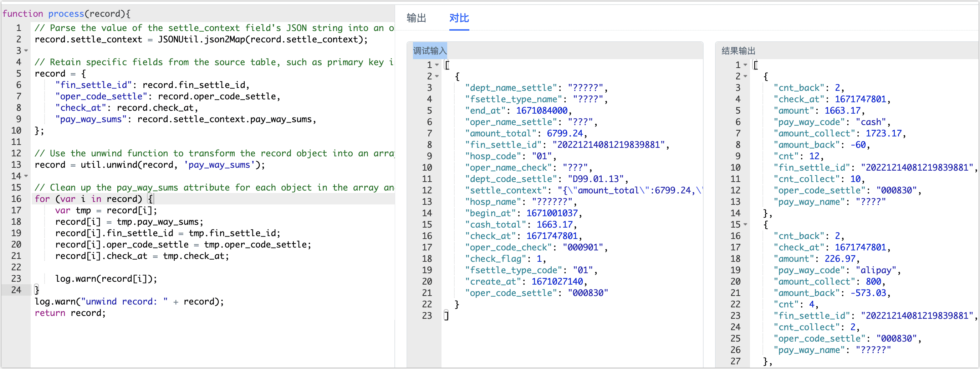Fold line 2 object in 调试输入 panel

pyautogui.click(x=437, y=76)
